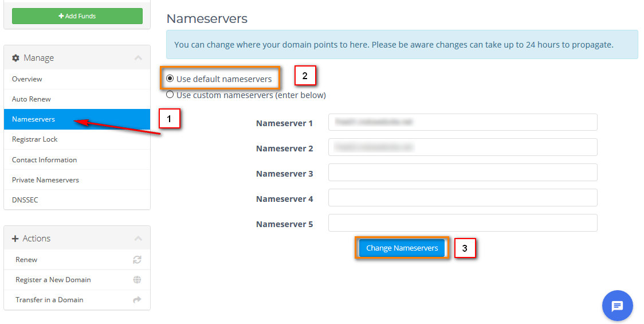Screen dimensions: 644x324
Task: Click the refresh icon next to Renew
Action: point(137,259)
